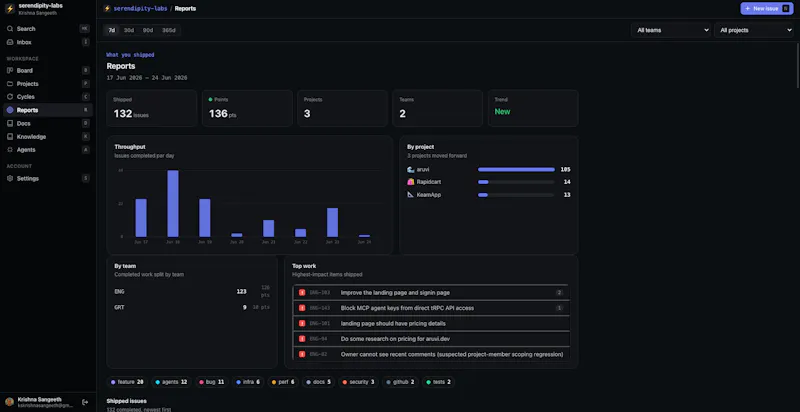This screenshot has height=412, width=800.
Task: Click Krishna Sangeeth's avatar at bottom
Action: [x=10, y=402]
